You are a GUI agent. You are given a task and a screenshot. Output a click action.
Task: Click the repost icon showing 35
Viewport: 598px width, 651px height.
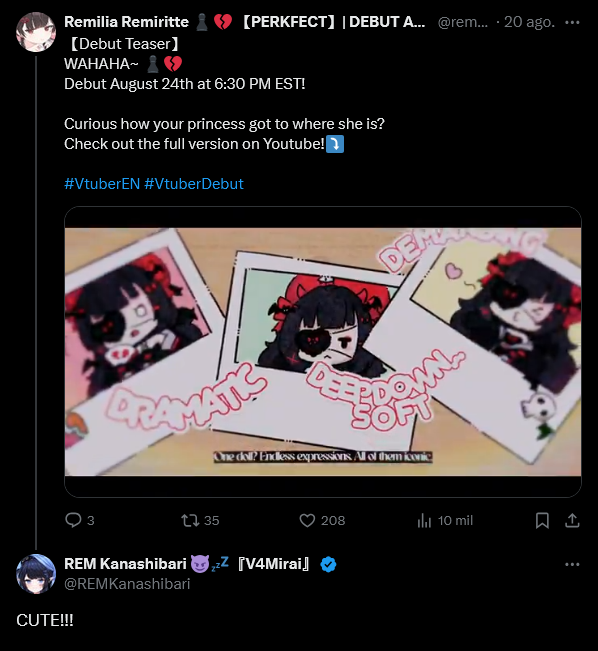[190, 520]
